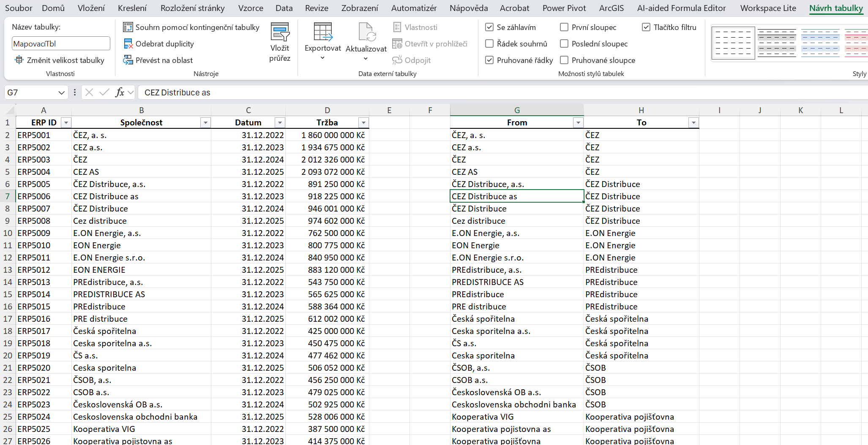Click the Remove Duplicates (Odebrat duplicity) icon

click(x=128, y=44)
